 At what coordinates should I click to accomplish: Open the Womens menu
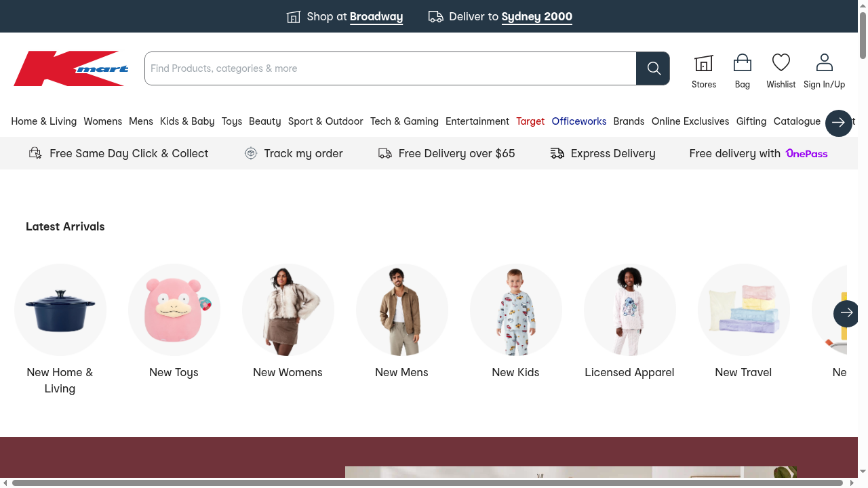click(103, 121)
